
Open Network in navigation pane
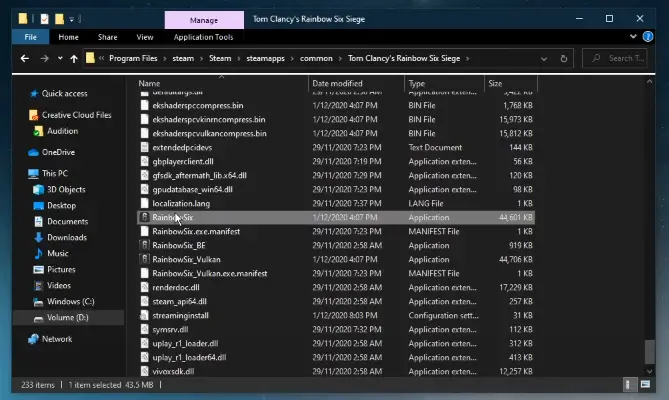[x=57, y=339]
